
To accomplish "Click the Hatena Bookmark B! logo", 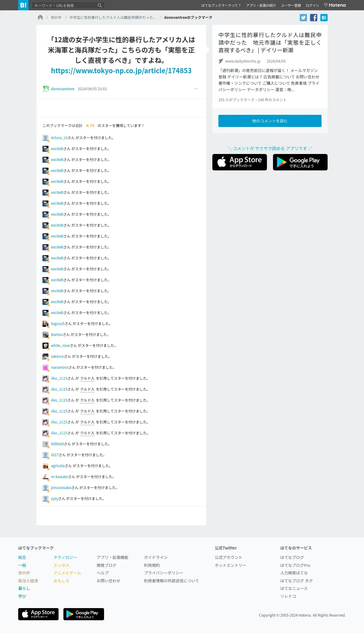I will 23,5.
